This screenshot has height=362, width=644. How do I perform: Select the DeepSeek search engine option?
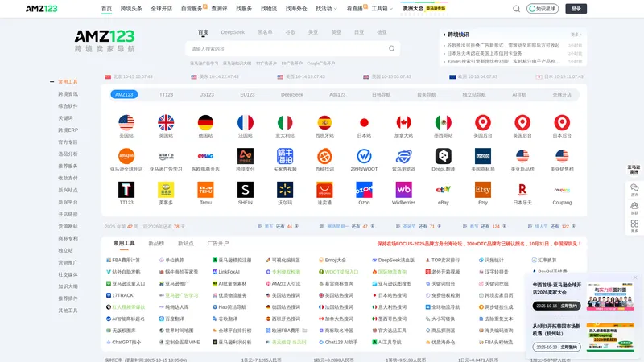pyautogui.click(x=233, y=32)
